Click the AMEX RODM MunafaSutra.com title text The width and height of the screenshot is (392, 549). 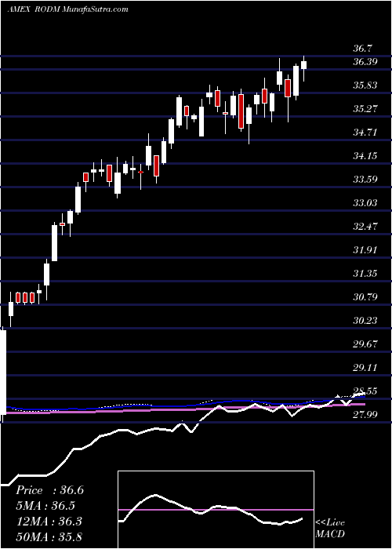click(x=67, y=9)
